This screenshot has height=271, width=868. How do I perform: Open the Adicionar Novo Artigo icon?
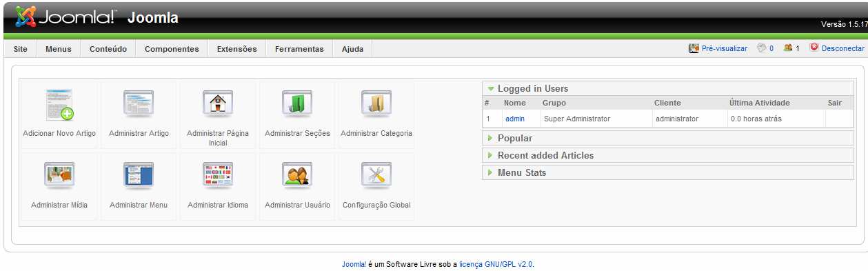coord(59,105)
